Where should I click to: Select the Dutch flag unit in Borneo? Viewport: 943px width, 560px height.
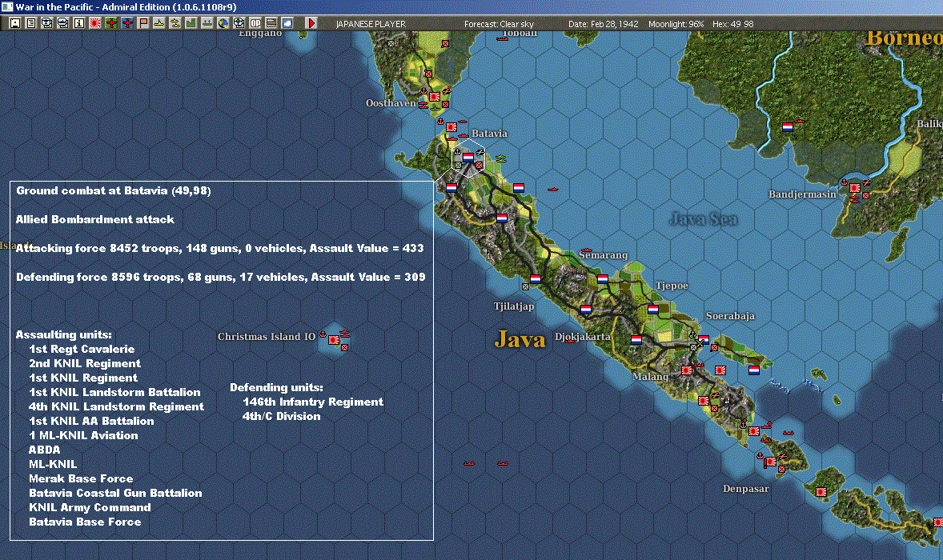tap(787, 126)
